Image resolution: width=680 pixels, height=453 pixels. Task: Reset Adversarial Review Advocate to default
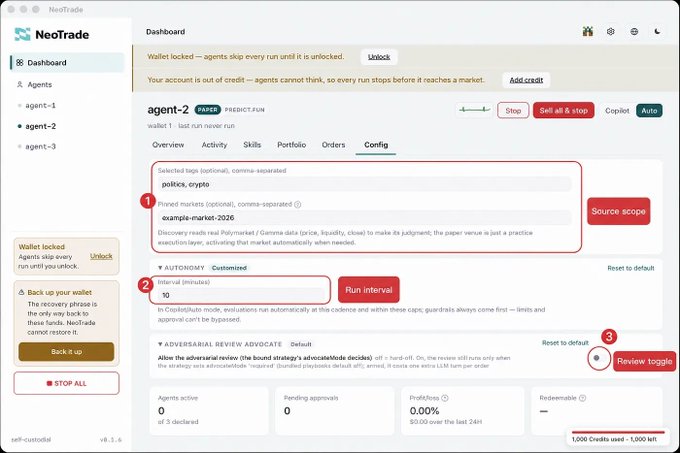pos(565,342)
